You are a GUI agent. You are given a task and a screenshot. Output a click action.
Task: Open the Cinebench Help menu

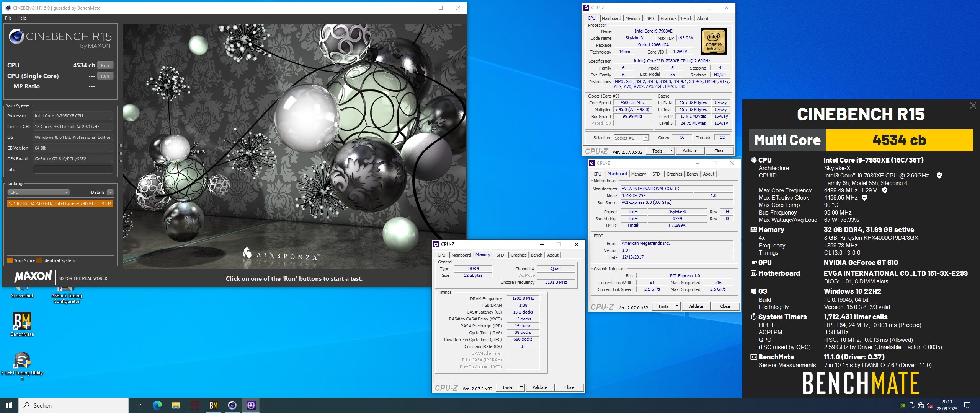pyautogui.click(x=22, y=18)
